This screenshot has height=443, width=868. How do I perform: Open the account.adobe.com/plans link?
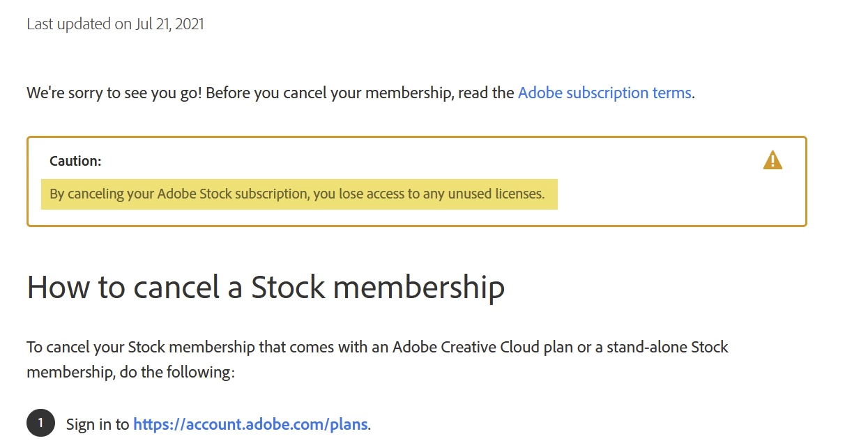click(x=250, y=424)
